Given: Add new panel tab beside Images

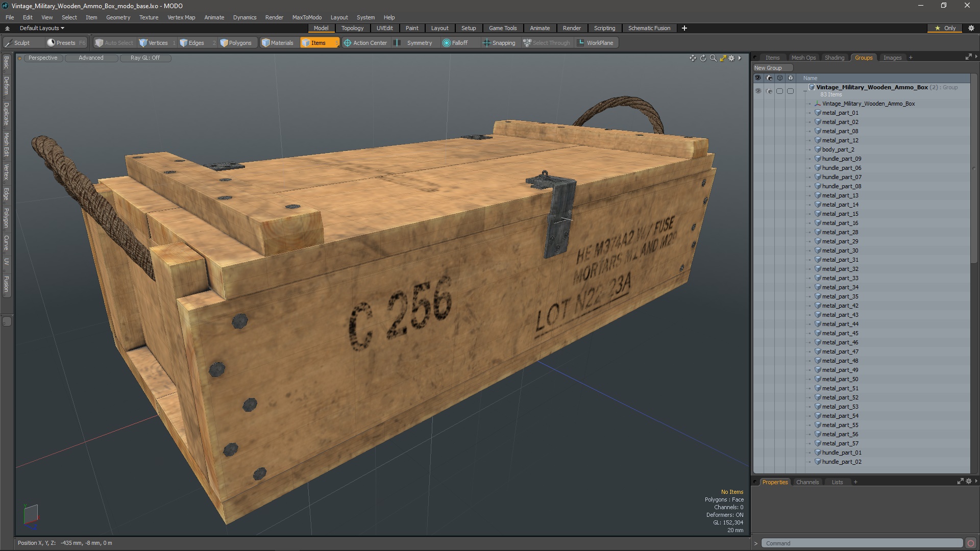Looking at the screenshot, I should pyautogui.click(x=911, y=58).
